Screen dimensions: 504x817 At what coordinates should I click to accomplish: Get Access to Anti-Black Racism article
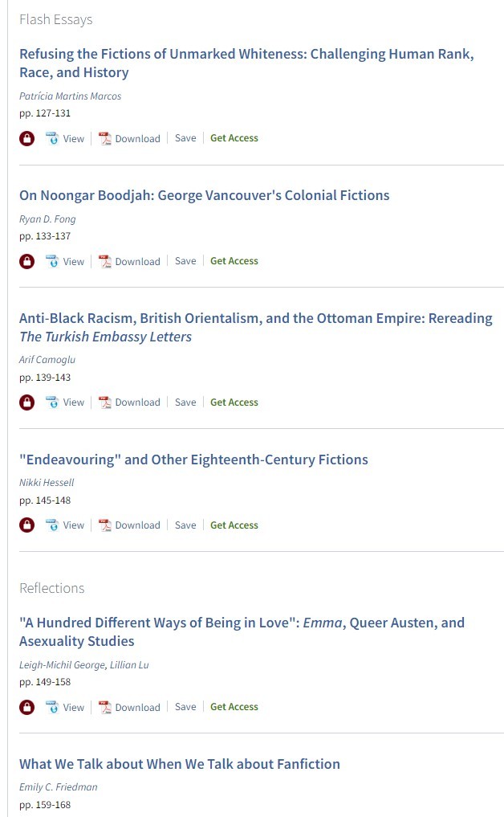[234, 402]
